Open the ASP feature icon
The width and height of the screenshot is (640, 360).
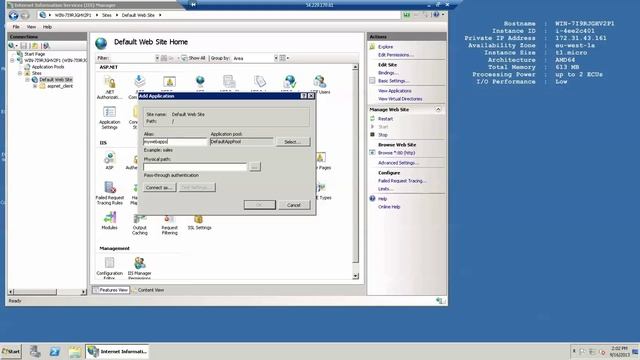coord(109,160)
